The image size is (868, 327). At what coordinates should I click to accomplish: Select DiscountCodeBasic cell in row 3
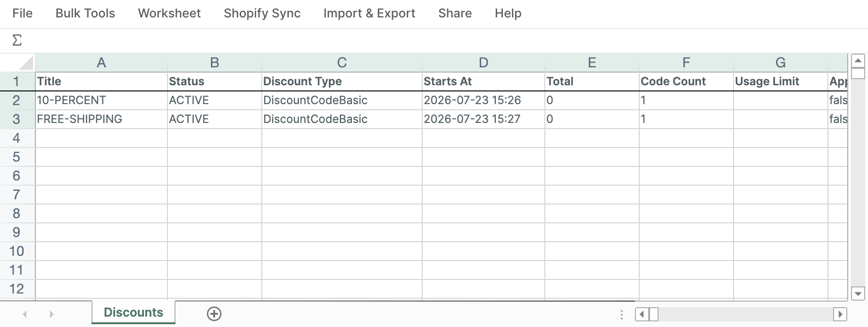342,119
